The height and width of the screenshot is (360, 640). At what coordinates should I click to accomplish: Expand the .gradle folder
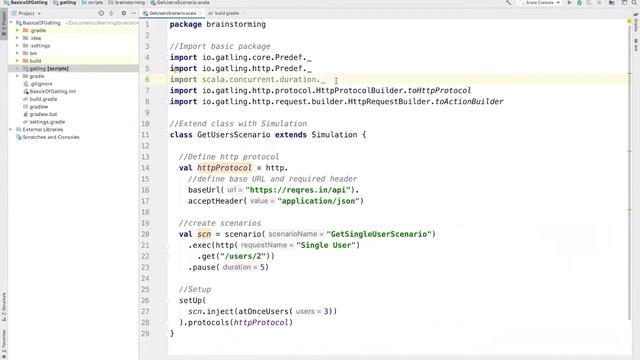click(x=18, y=31)
